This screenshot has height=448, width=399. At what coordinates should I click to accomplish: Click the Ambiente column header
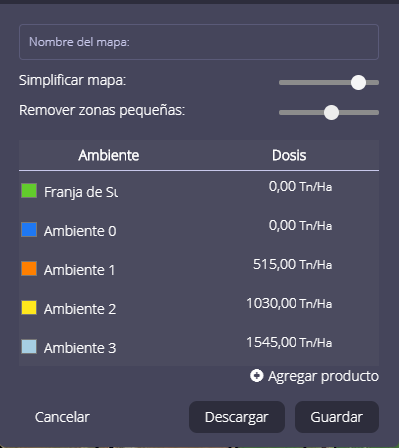[109, 155]
